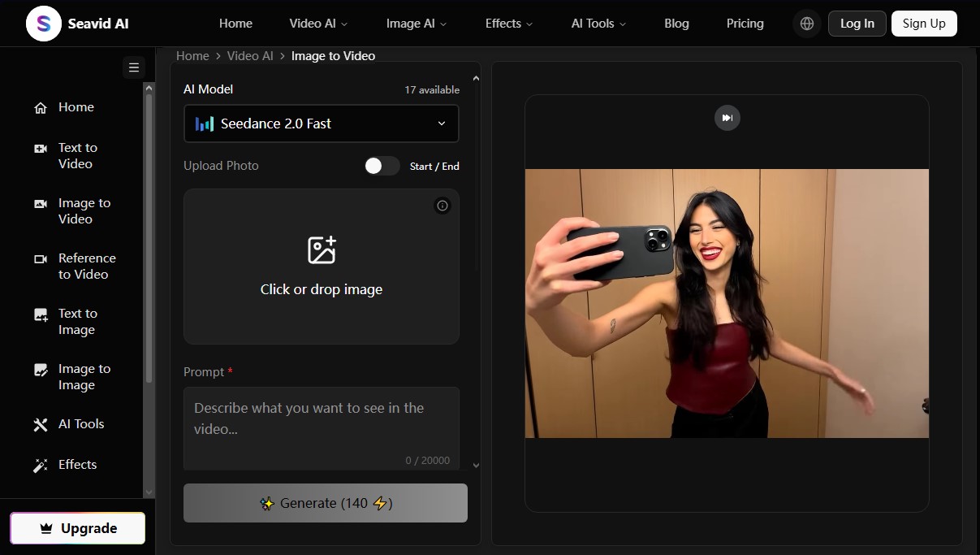
Task: Click the Seedance model bars icon
Action: click(x=205, y=124)
